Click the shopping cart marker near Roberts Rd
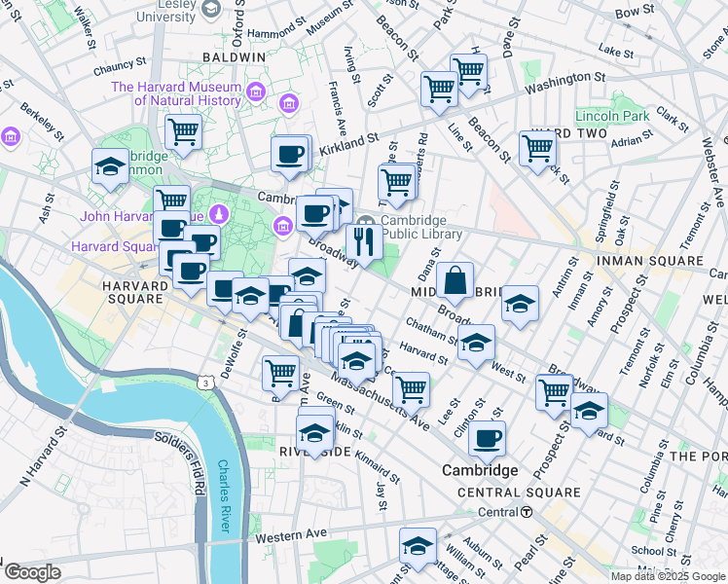The image size is (728, 584). pos(396,186)
